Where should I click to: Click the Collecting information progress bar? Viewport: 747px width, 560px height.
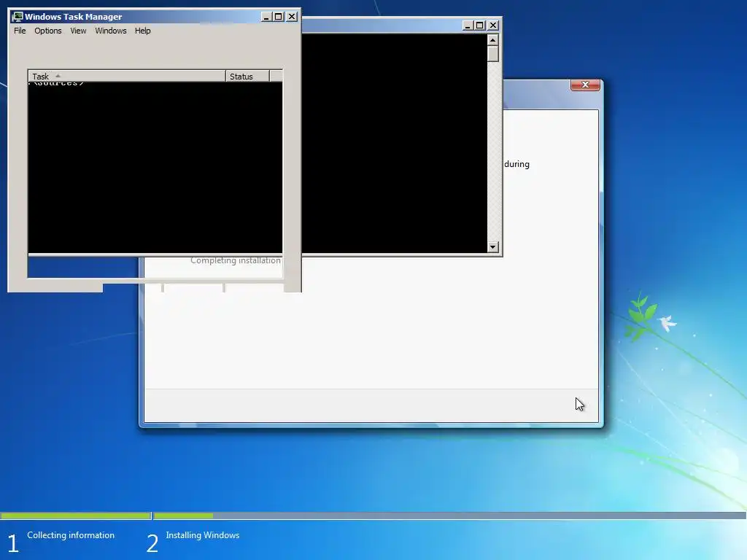(x=75, y=516)
